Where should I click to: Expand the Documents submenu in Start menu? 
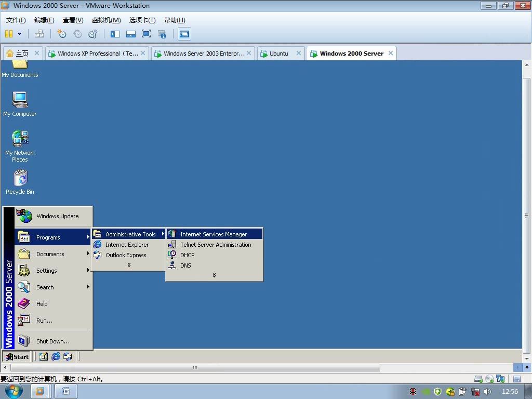53,254
